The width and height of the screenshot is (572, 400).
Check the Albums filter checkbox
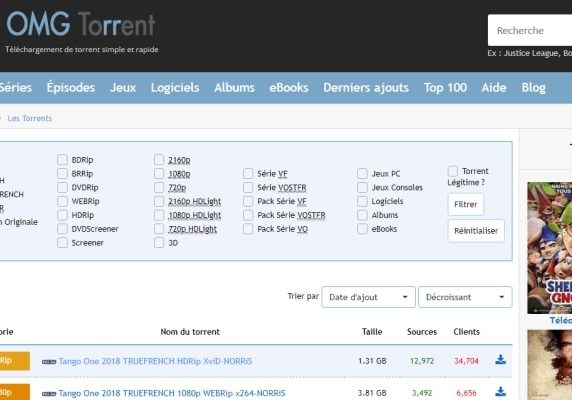[x=362, y=215]
